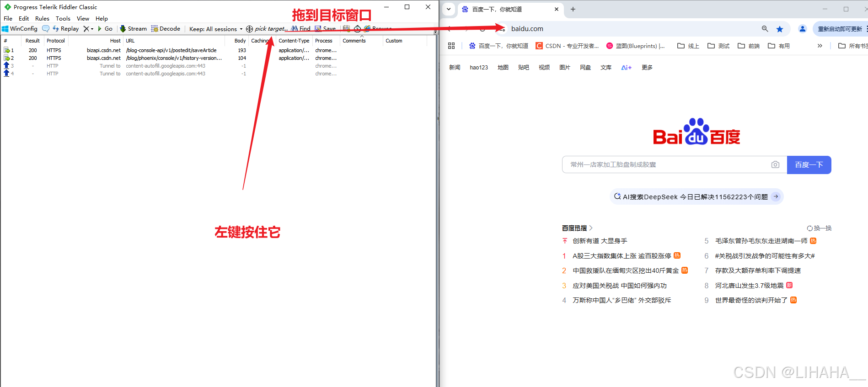Replay selected sessions in Fiddler
The width and height of the screenshot is (868, 387).
65,29
